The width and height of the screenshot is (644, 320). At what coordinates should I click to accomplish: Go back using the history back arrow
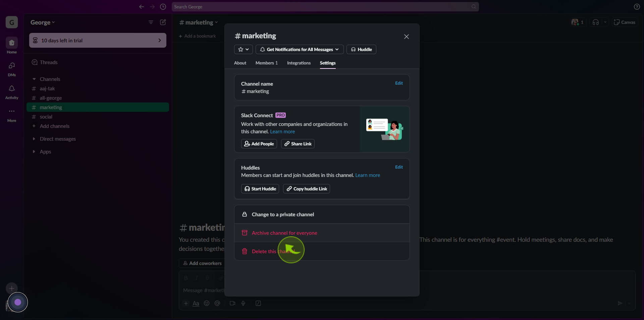142,7
